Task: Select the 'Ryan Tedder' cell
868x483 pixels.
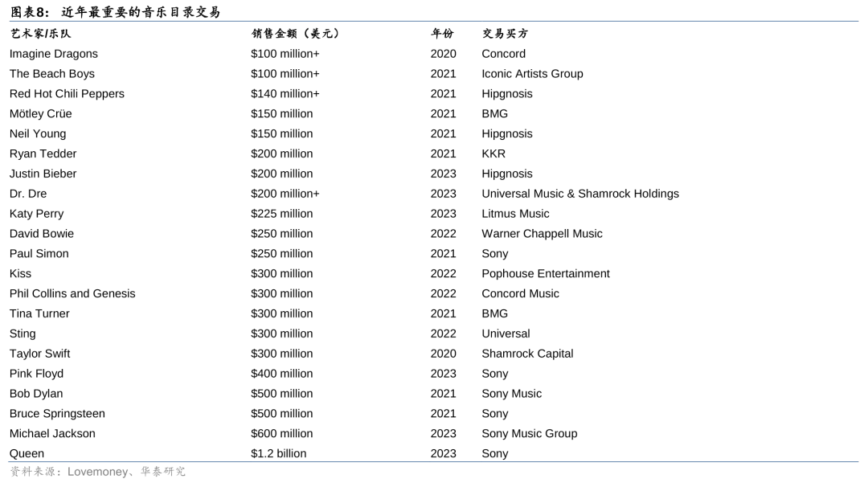Action: coord(43,153)
